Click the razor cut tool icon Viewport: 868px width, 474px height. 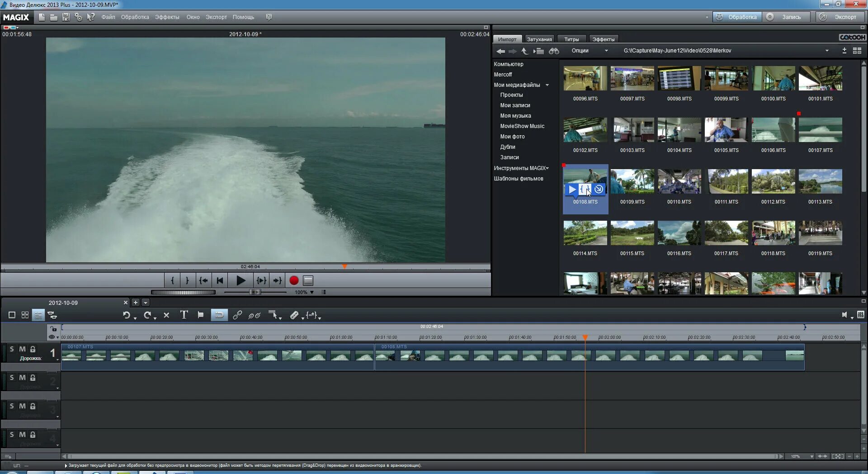(x=294, y=315)
